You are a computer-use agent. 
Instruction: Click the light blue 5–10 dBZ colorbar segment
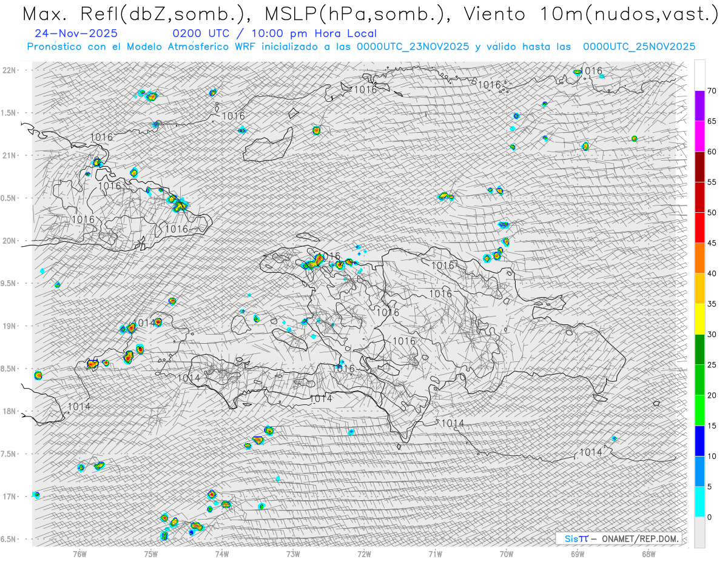(699, 472)
